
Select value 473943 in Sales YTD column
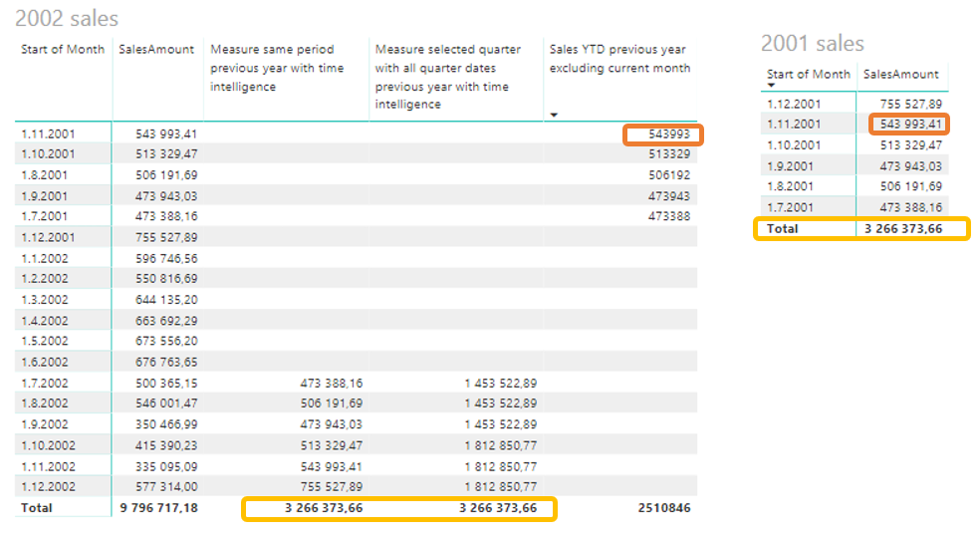[x=668, y=195]
